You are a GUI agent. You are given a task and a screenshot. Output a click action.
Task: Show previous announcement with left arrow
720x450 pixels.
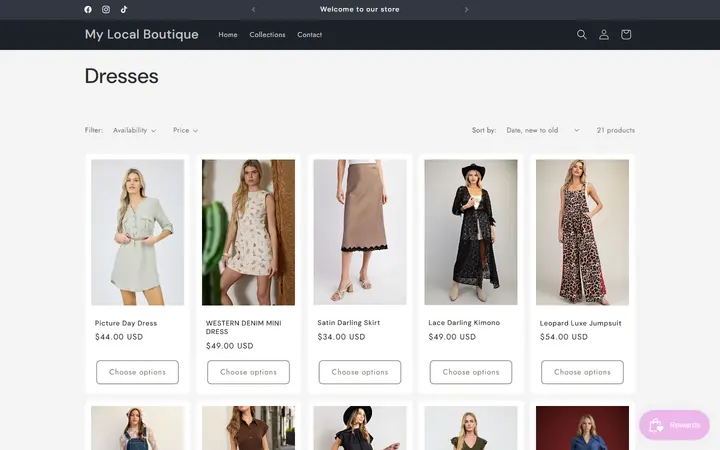click(x=253, y=9)
